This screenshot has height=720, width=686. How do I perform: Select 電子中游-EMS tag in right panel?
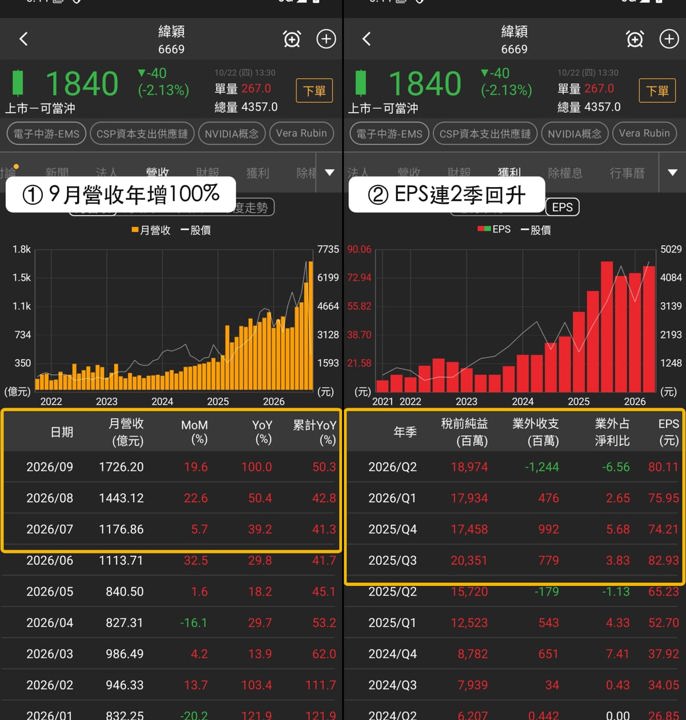point(389,134)
